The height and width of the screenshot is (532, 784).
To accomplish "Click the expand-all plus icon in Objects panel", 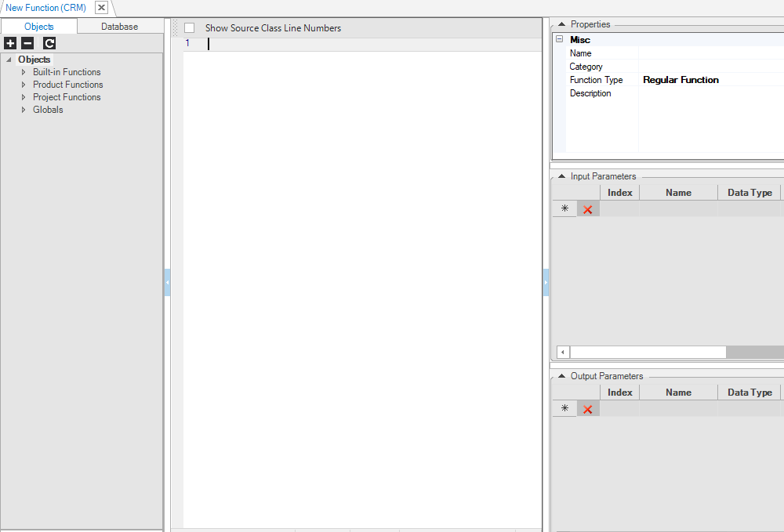I will coord(10,44).
